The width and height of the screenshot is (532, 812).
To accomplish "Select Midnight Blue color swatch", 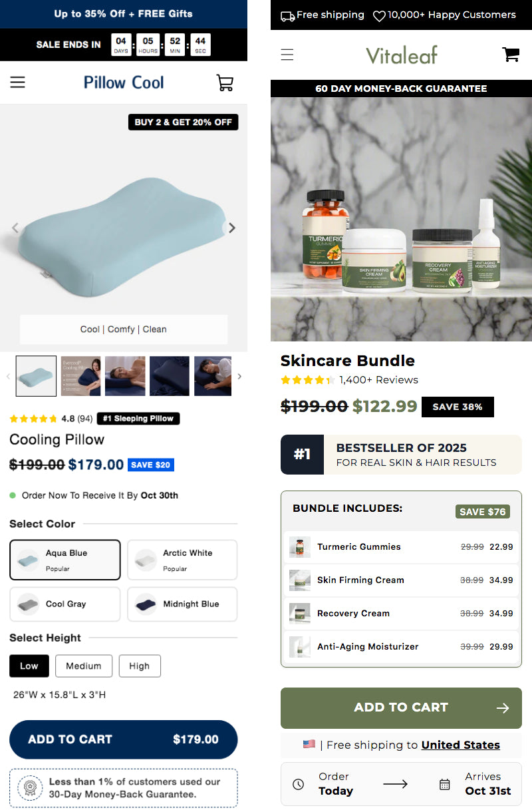I will click(182, 604).
